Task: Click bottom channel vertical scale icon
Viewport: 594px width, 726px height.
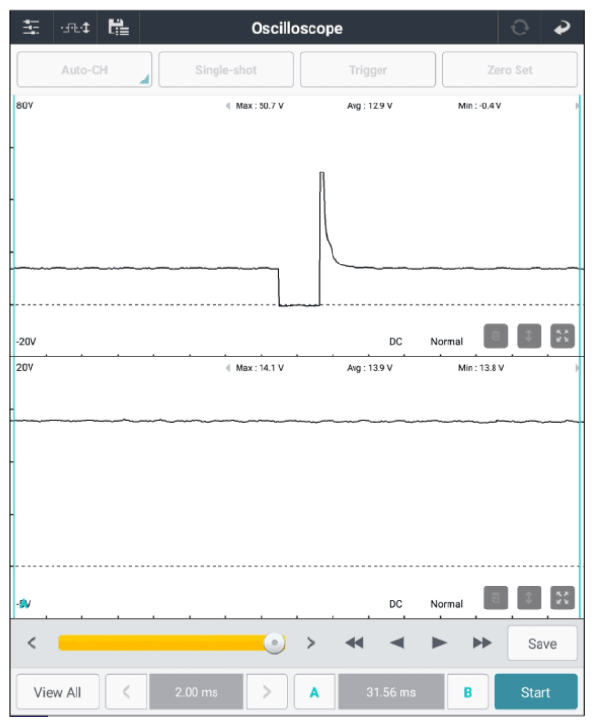Action: click(x=529, y=598)
